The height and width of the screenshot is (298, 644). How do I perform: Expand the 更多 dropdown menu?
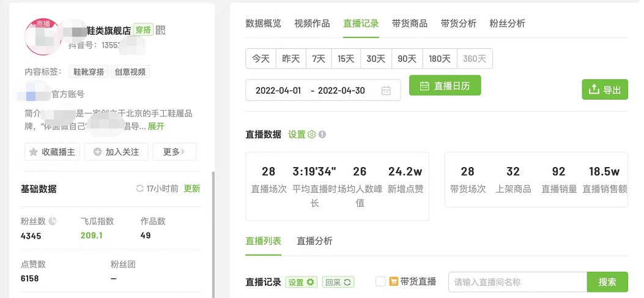(x=174, y=152)
